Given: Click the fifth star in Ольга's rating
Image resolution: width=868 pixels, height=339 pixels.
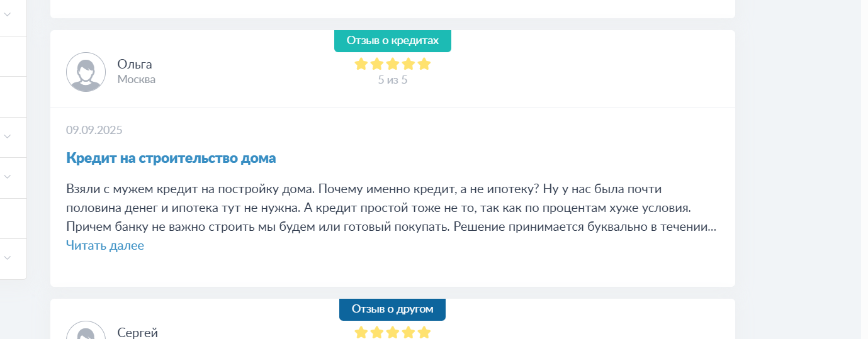Looking at the screenshot, I should click(424, 64).
